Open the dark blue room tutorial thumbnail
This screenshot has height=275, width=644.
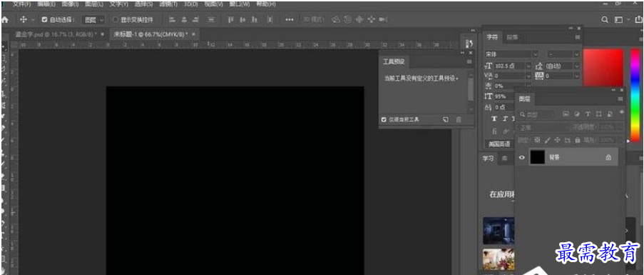tap(499, 231)
